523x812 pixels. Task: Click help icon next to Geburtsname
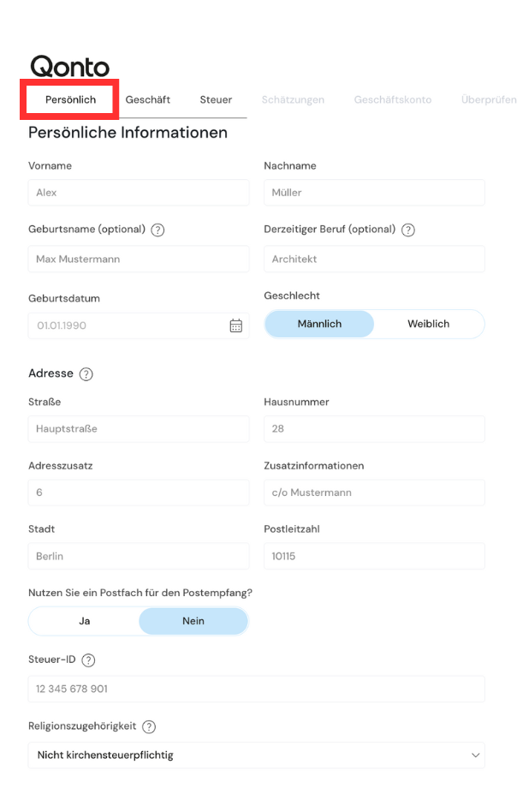tap(157, 230)
